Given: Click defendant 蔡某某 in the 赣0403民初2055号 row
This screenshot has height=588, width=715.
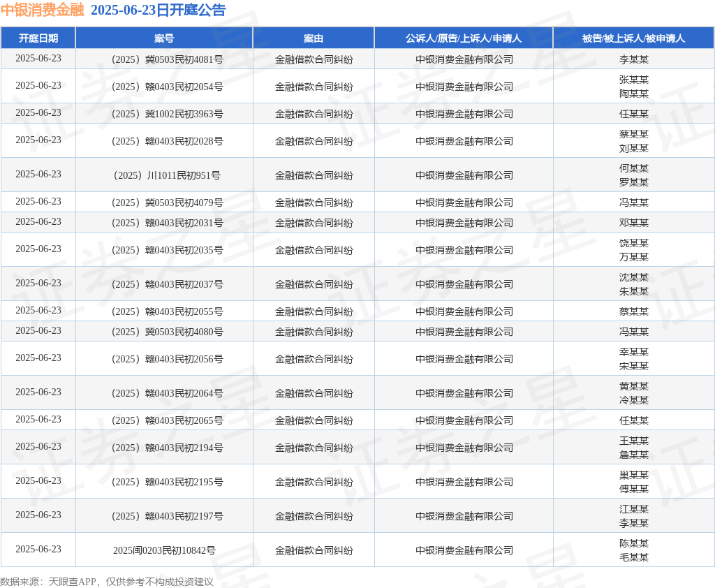Looking at the screenshot, I should pyautogui.click(x=634, y=311).
